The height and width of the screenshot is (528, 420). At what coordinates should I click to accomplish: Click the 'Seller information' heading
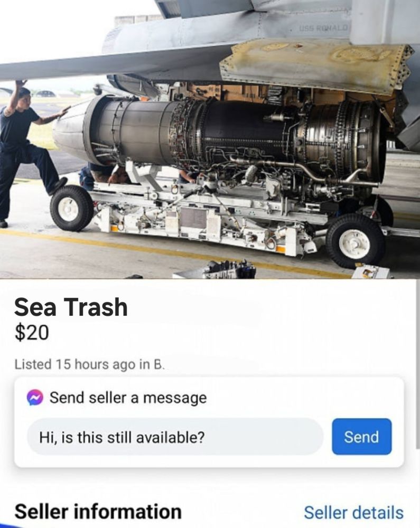(98, 512)
